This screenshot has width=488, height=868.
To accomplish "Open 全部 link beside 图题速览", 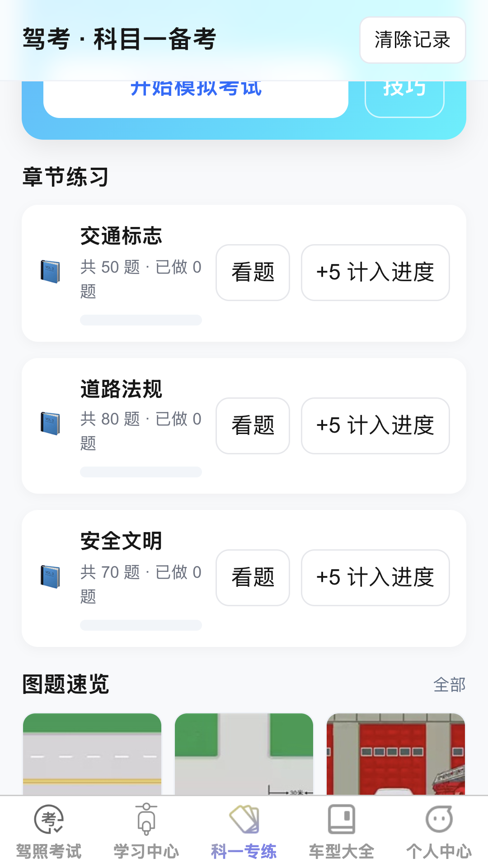I will tap(449, 684).
